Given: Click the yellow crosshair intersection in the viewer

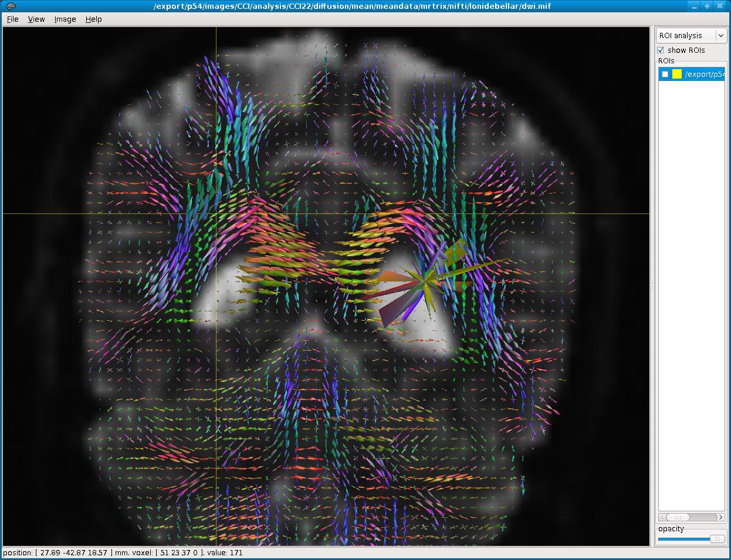Looking at the screenshot, I should (216, 214).
